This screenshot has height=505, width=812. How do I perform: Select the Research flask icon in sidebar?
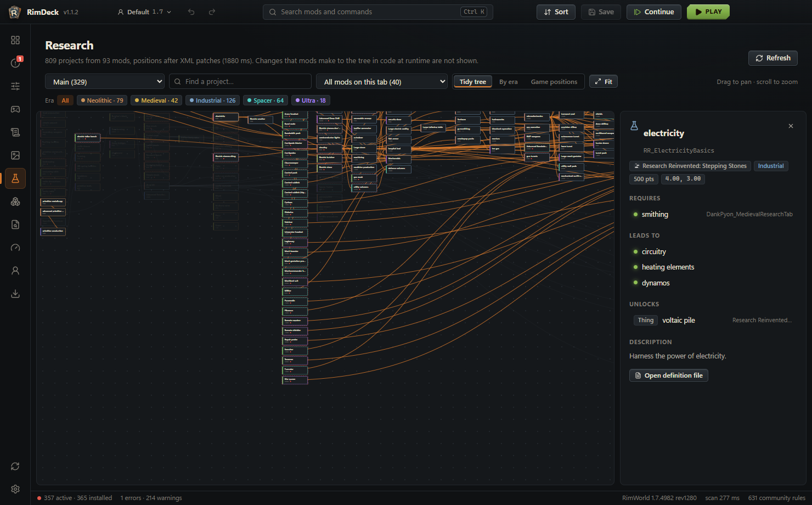pyautogui.click(x=15, y=178)
